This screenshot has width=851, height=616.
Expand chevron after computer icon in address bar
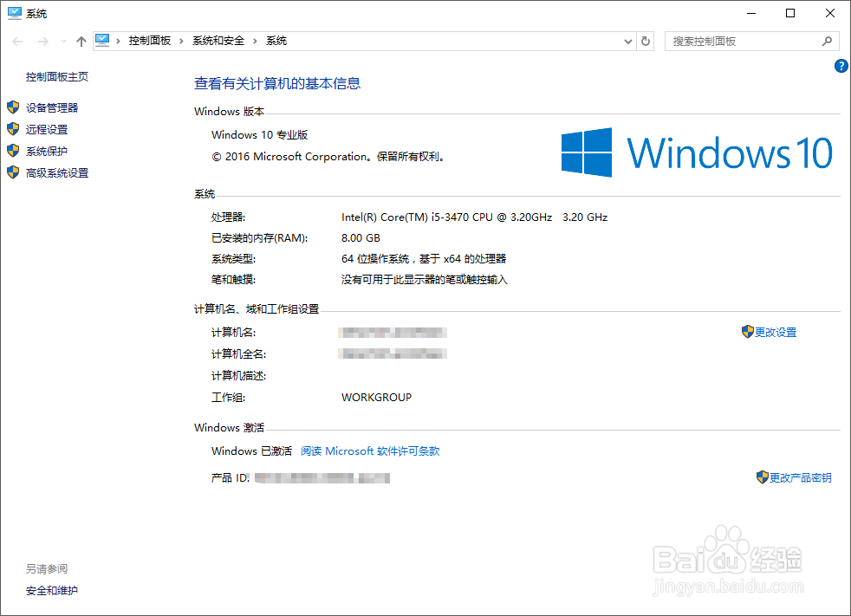point(118,42)
